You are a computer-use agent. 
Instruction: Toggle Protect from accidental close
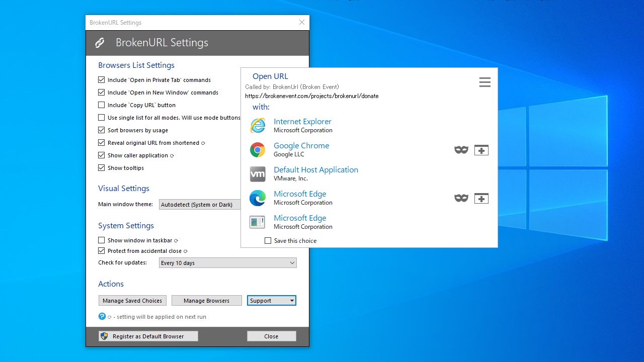pyautogui.click(x=102, y=251)
